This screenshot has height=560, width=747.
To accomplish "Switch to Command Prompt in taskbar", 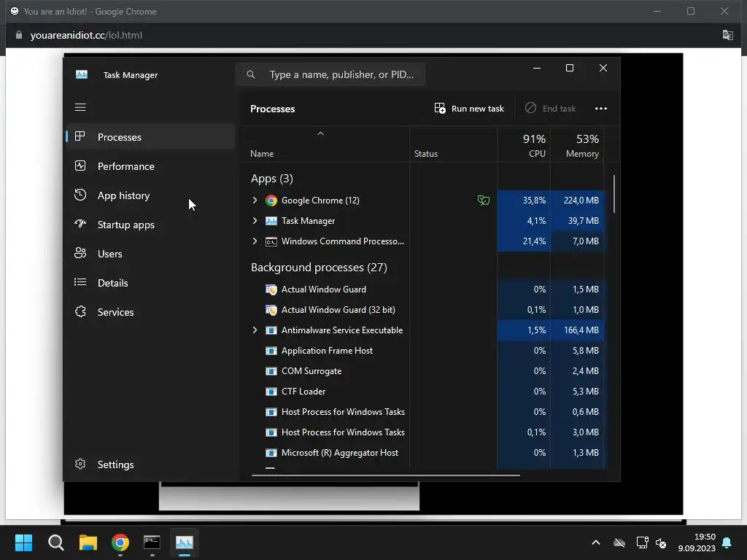I will pos(152,542).
